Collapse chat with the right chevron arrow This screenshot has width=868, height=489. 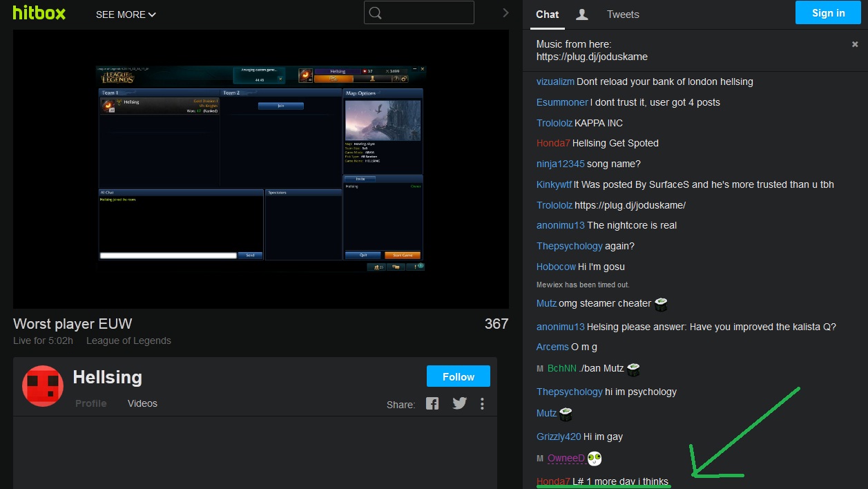pyautogui.click(x=505, y=13)
